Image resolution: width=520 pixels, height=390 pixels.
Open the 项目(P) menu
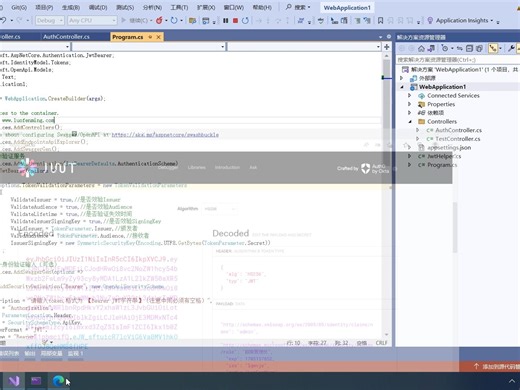click(x=44, y=7)
